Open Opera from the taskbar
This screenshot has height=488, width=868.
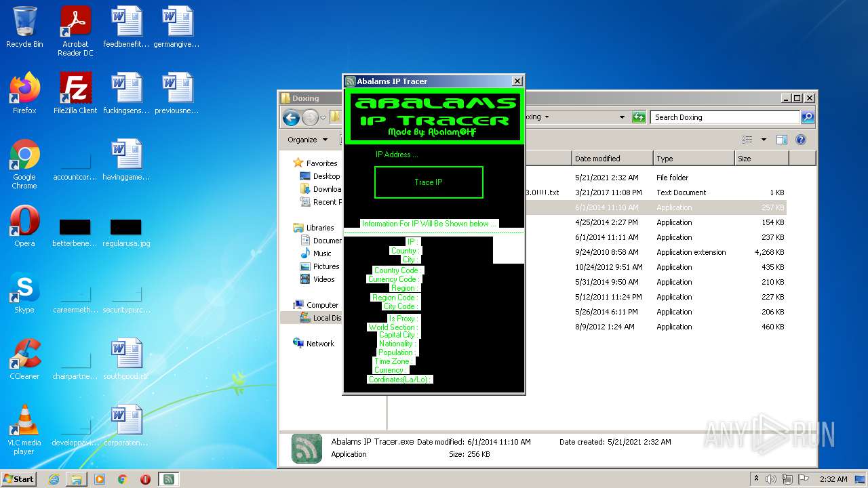coord(145,479)
